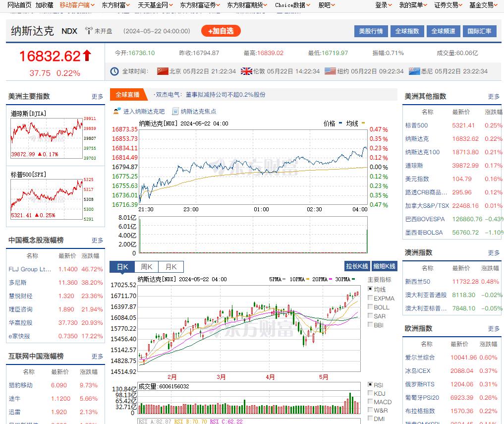Click the S&P 500 mini chart thumbnail

pyautogui.click(x=47, y=199)
